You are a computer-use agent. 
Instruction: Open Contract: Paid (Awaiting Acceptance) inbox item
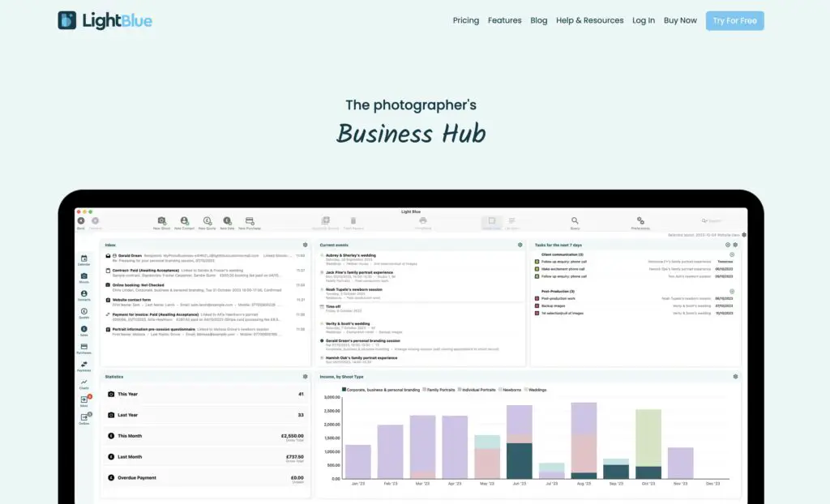click(x=205, y=272)
